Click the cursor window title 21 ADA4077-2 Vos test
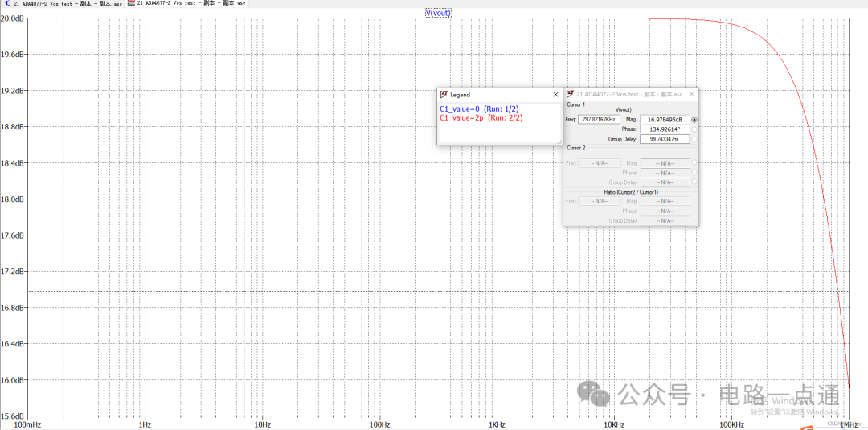The height and width of the screenshot is (430, 868). pos(628,94)
